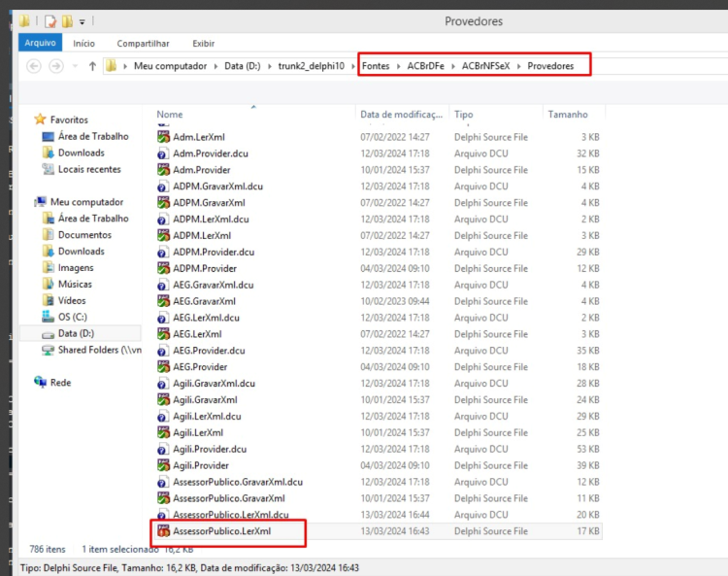Click the AEG.GravarXml Delphi source icon

coord(163,301)
